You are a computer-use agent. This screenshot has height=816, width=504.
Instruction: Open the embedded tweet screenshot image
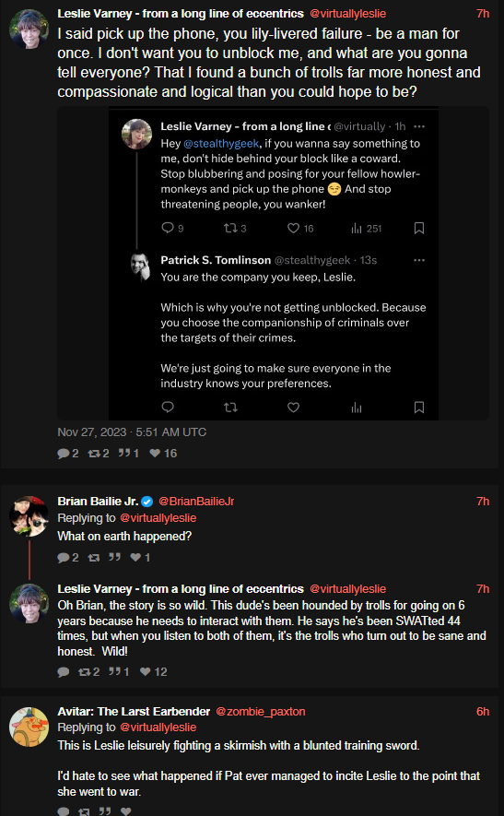pyautogui.click(x=273, y=263)
